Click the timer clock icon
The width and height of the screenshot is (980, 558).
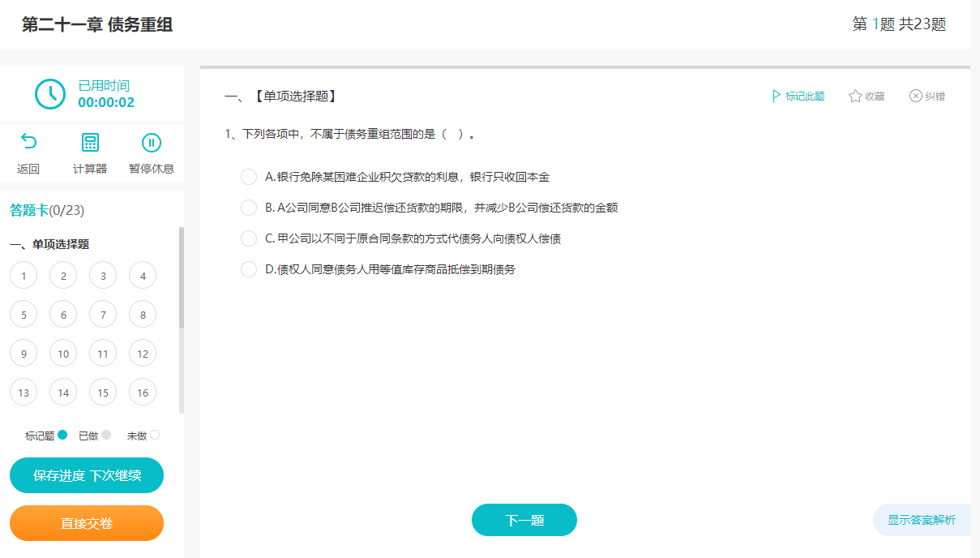[50, 93]
